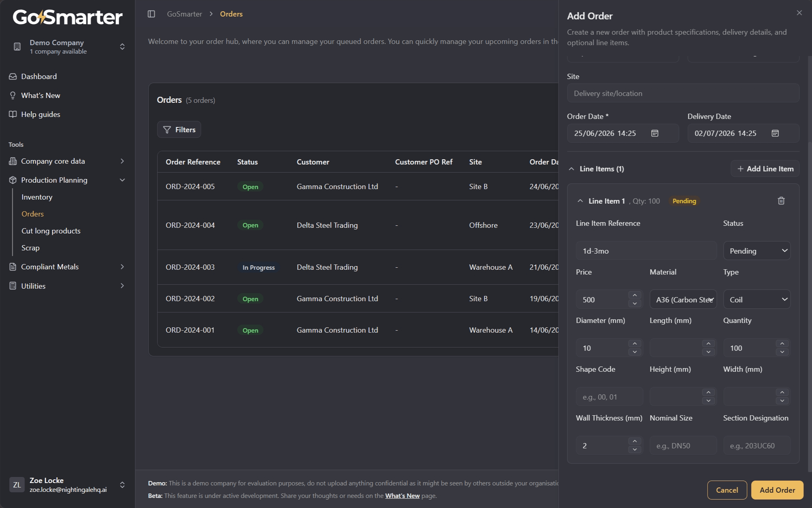
Task: Click Shape Code input field
Action: [609, 397]
